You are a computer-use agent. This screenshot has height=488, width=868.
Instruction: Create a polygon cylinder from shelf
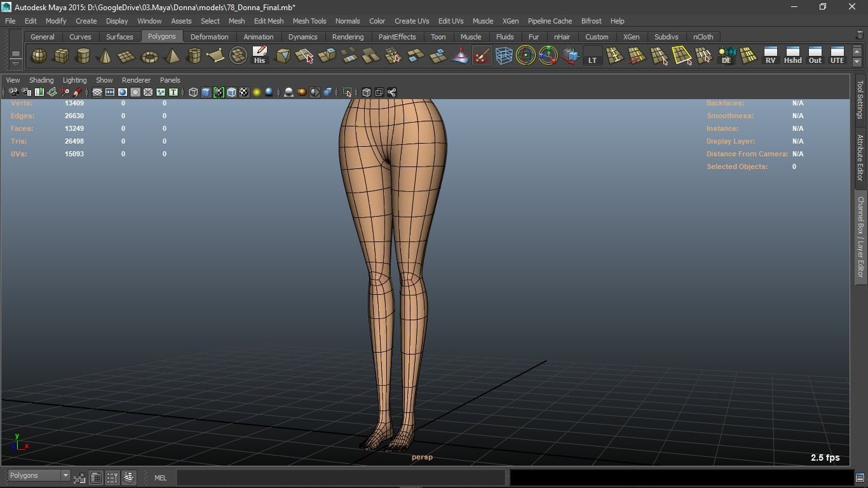pos(83,56)
